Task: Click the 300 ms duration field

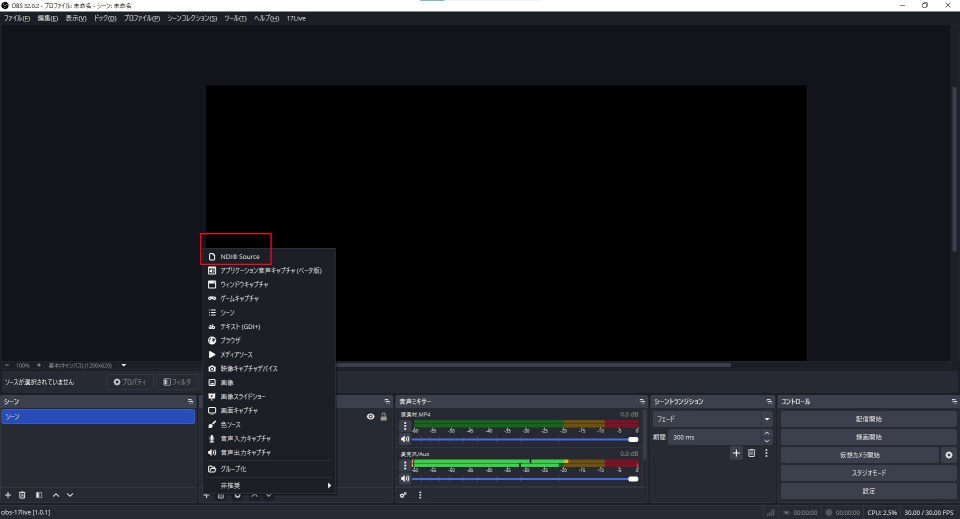Action: pos(714,437)
